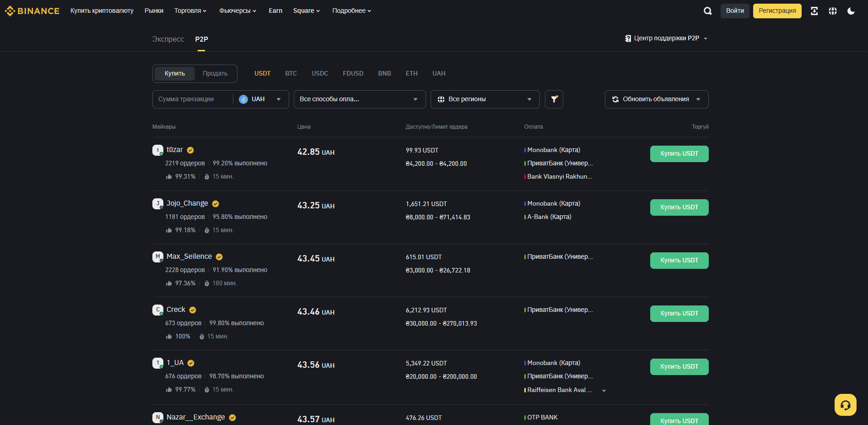
Task: Expand the Square menu
Action: 307,11
